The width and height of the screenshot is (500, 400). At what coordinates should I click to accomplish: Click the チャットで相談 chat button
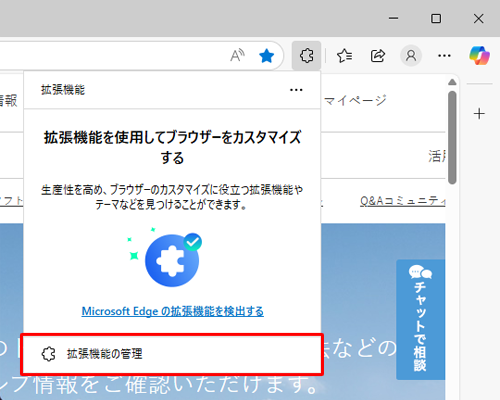(x=420, y=319)
